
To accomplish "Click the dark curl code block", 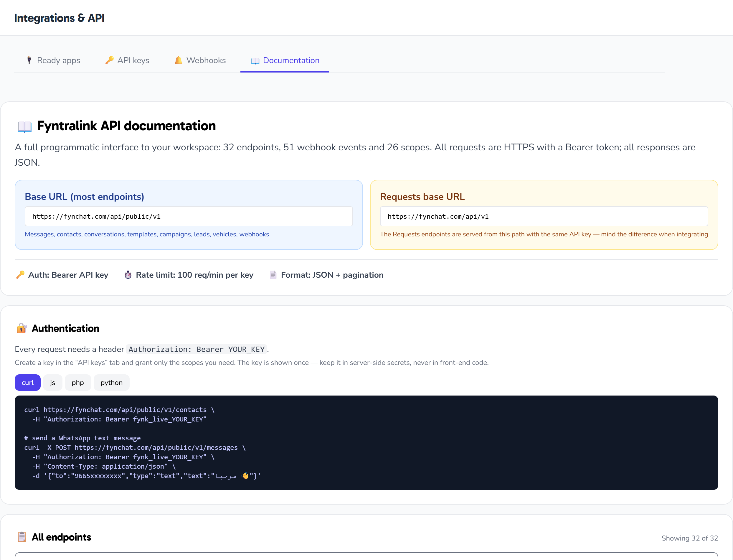I will tap(367, 443).
